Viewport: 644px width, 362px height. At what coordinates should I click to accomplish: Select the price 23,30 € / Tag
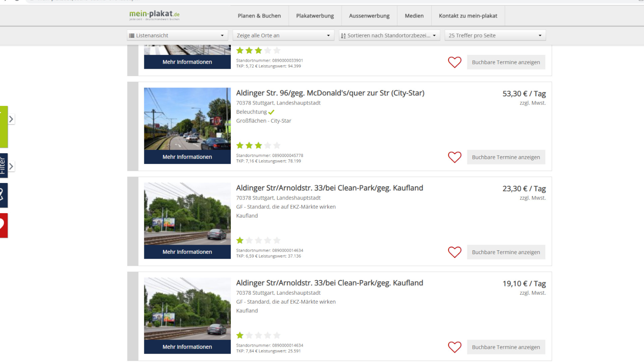524,188
